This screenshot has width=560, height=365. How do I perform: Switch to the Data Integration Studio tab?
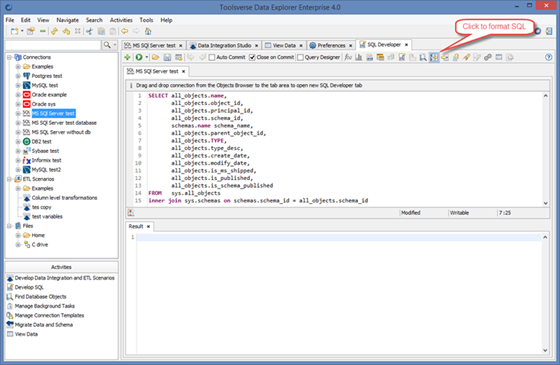[224, 45]
